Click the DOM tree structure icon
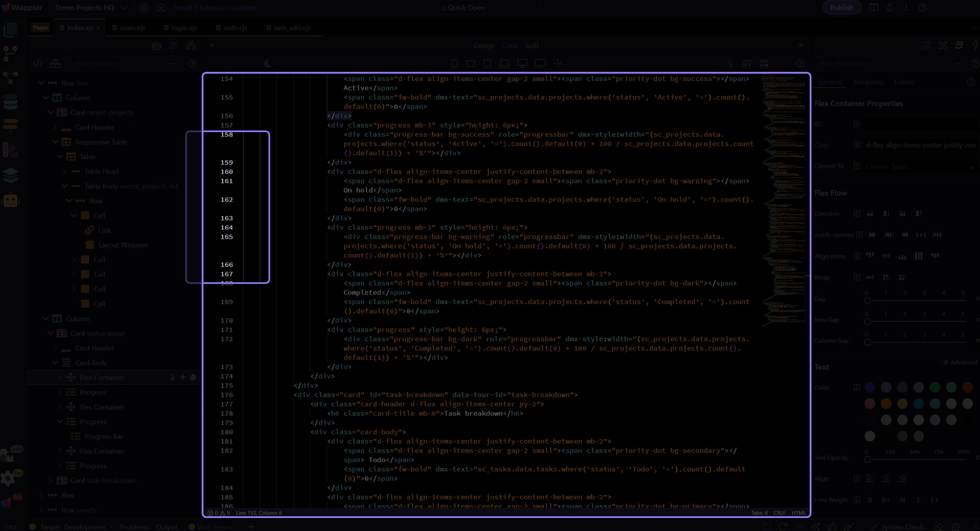980x531 pixels. point(191,46)
